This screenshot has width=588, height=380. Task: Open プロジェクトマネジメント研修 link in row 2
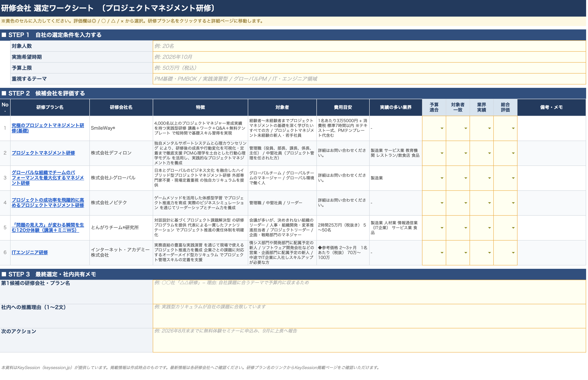(x=43, y=153)
